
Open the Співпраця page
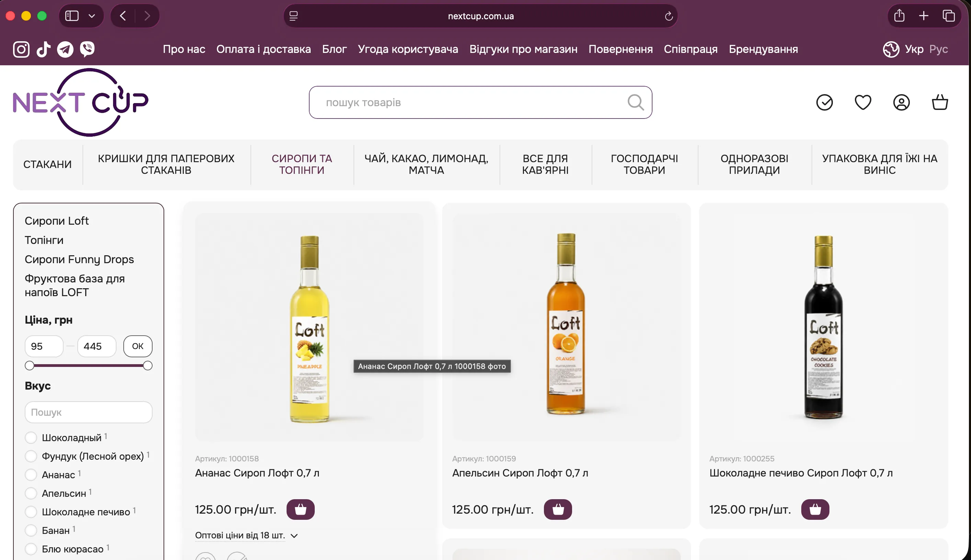pos(691,49)
